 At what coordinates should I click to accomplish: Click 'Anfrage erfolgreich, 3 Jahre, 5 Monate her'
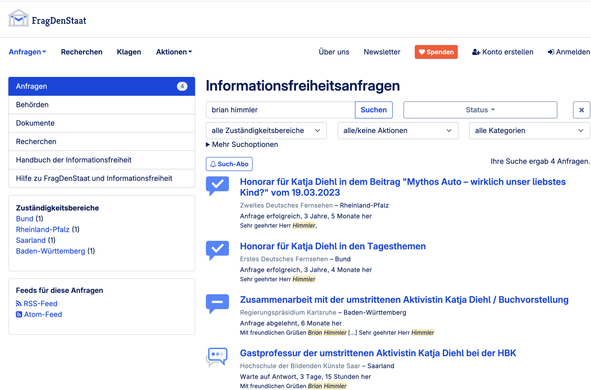[306, 216]
